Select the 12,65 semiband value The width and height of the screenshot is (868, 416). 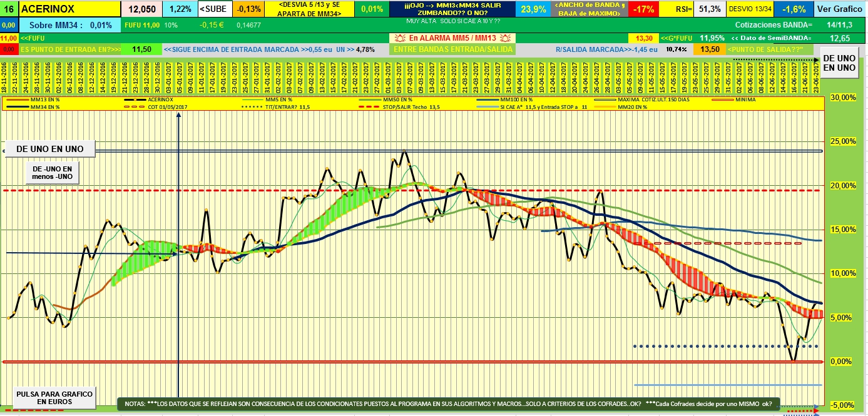click(x=840, y=38)
